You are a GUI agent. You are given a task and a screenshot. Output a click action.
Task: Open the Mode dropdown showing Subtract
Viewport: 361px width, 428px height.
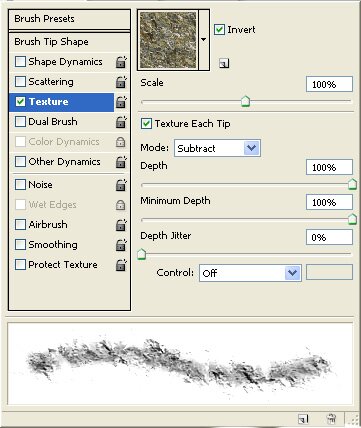[217, 148]
